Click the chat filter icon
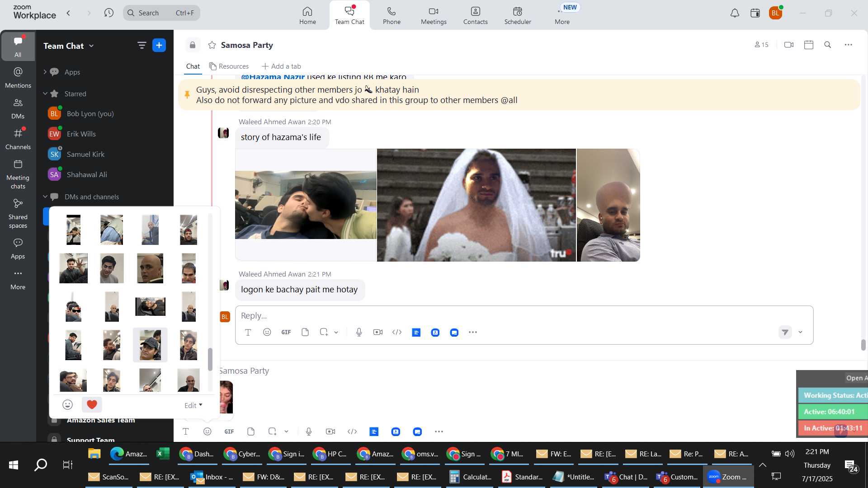868x488 pixels. click(142, 45)
